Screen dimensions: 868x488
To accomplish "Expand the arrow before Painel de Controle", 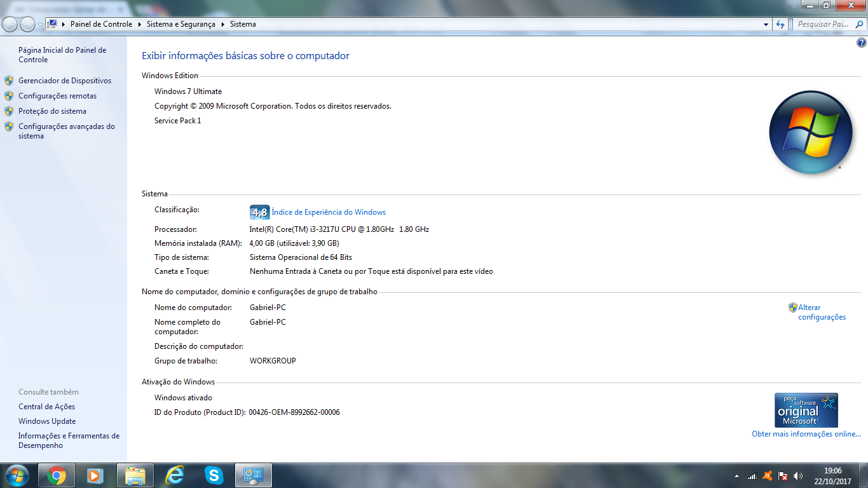I will (x=64, y=24).
